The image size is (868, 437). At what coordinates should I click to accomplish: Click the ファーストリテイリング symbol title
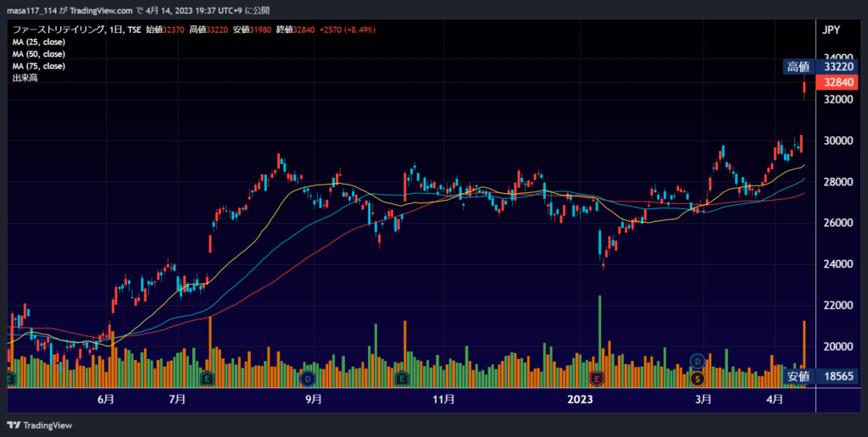(58, 30)
